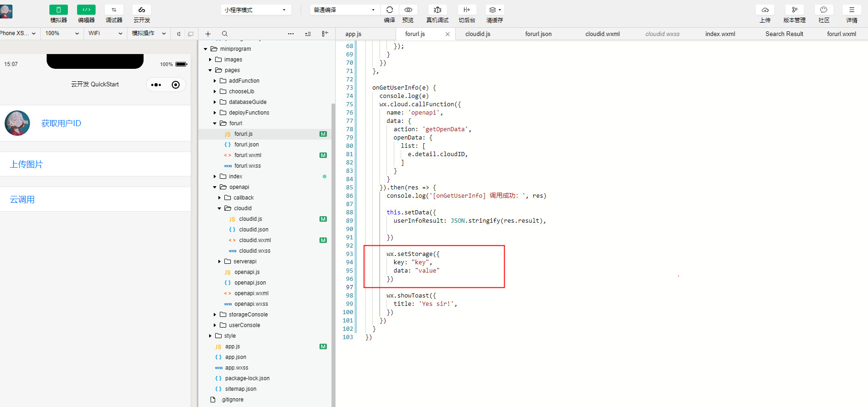
Task: Switch to the forurl.json editor tab
Action: point(538,34)
